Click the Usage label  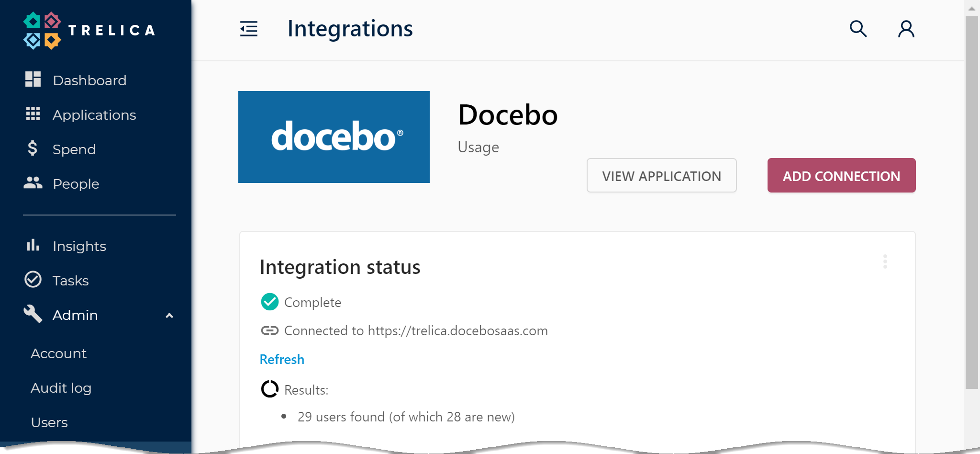pos(478,148)
